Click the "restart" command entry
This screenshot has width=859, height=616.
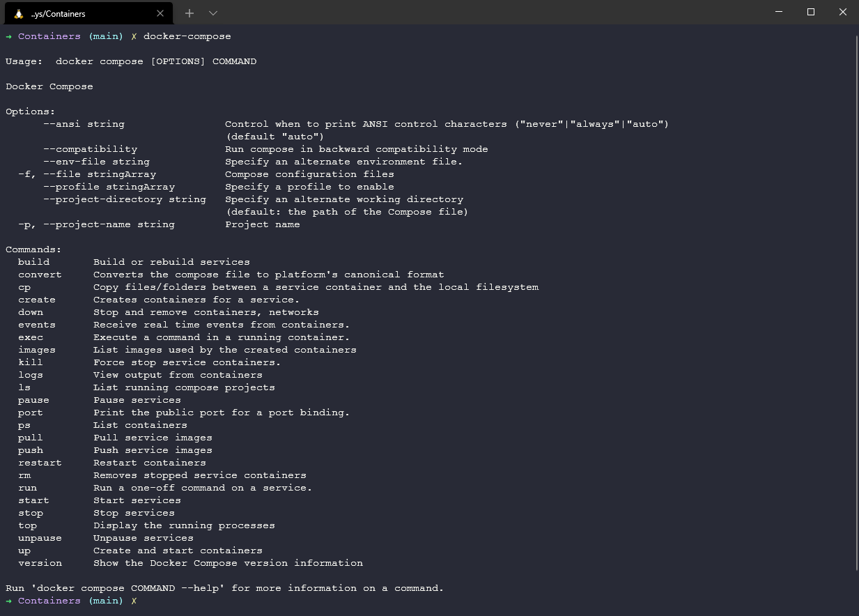click(40, 463)
